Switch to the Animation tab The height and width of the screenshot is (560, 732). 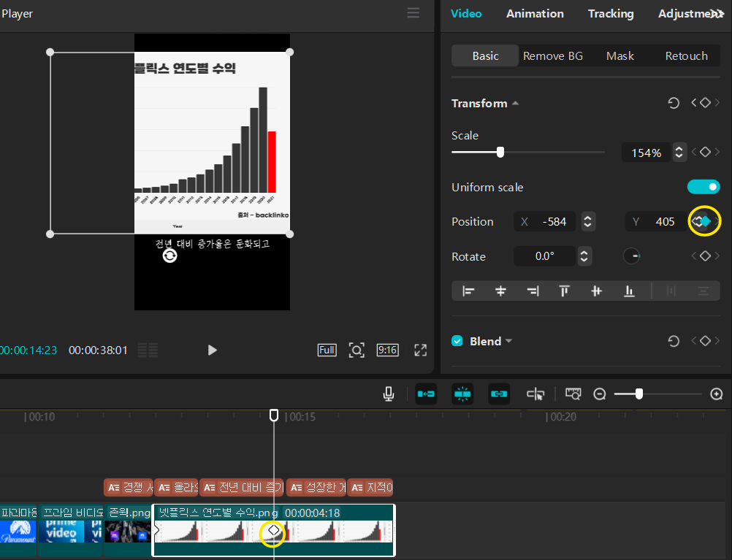(x=535, y=14)
